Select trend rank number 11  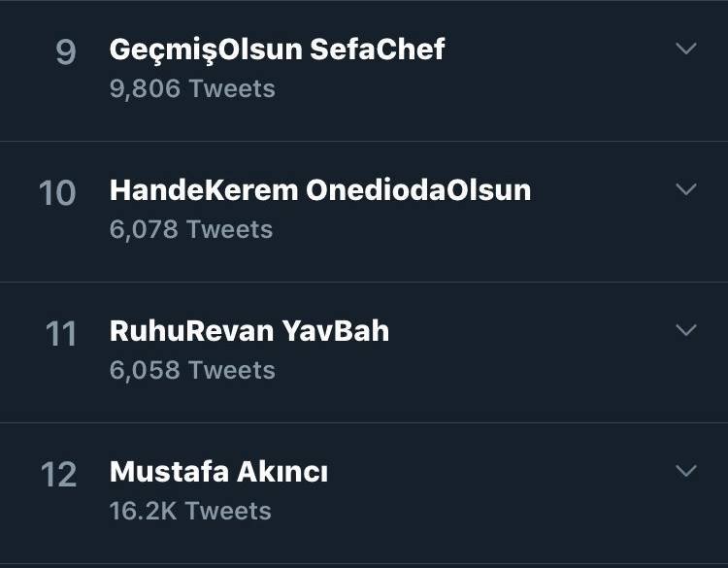point(60,333)
